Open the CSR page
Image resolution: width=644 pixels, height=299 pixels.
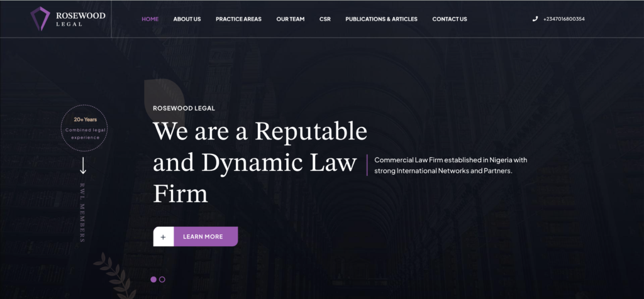pyautogui.click(x=325, y=19)
